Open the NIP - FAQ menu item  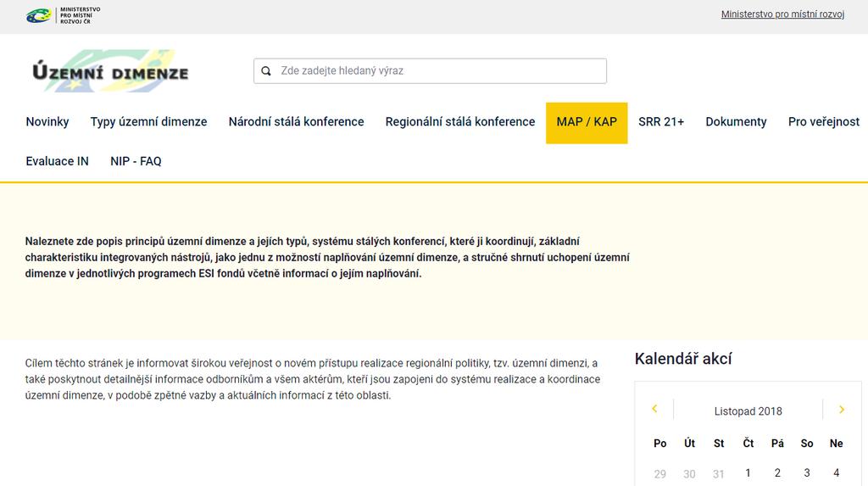(136, 161)
